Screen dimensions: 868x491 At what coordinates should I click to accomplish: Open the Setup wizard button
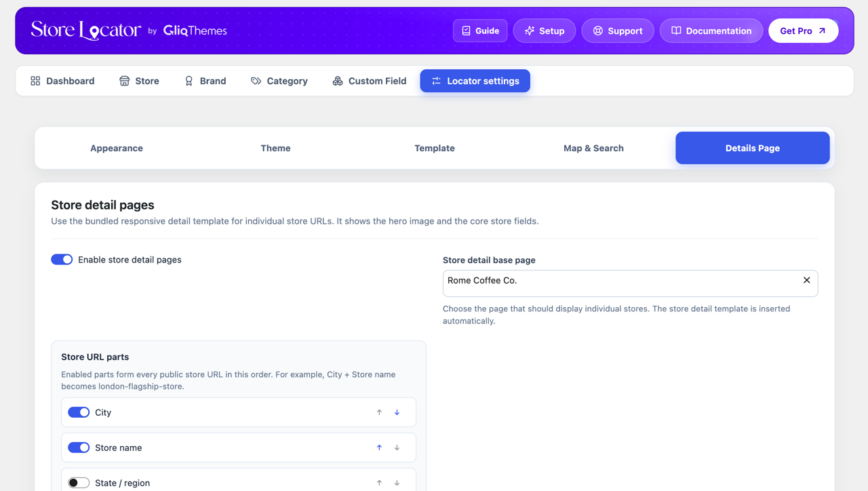(545, 31)
